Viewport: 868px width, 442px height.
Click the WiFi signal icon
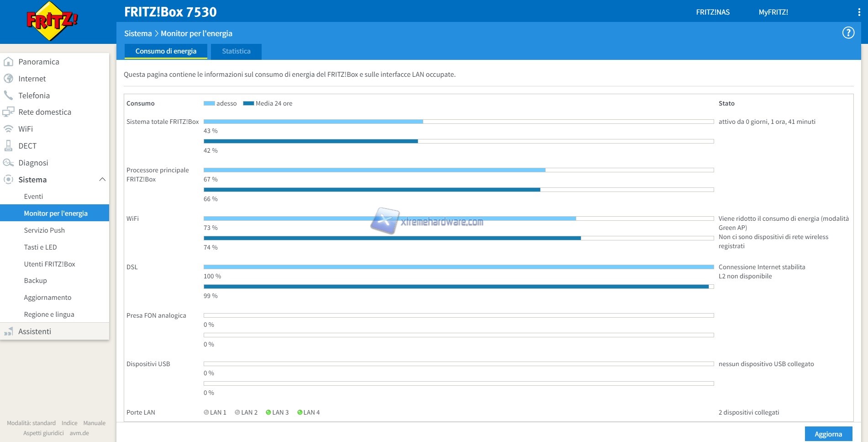8,129
